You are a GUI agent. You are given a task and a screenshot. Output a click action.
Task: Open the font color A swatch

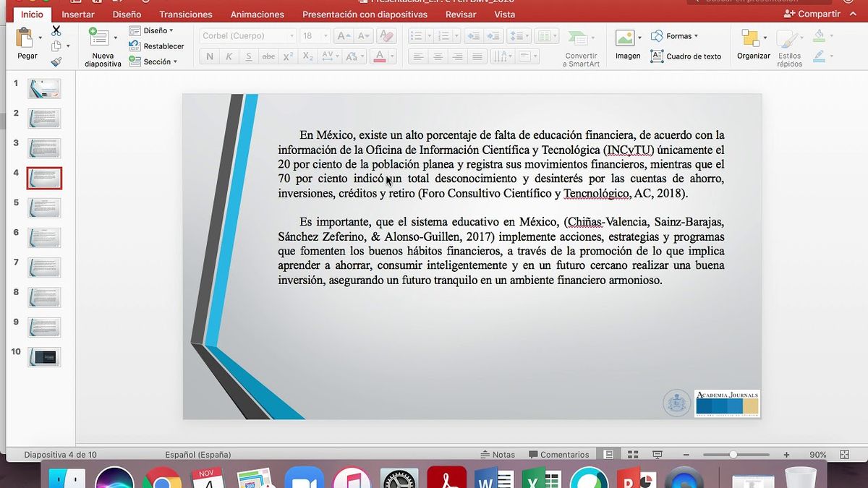pyautogui.click(x=380, y=56)
